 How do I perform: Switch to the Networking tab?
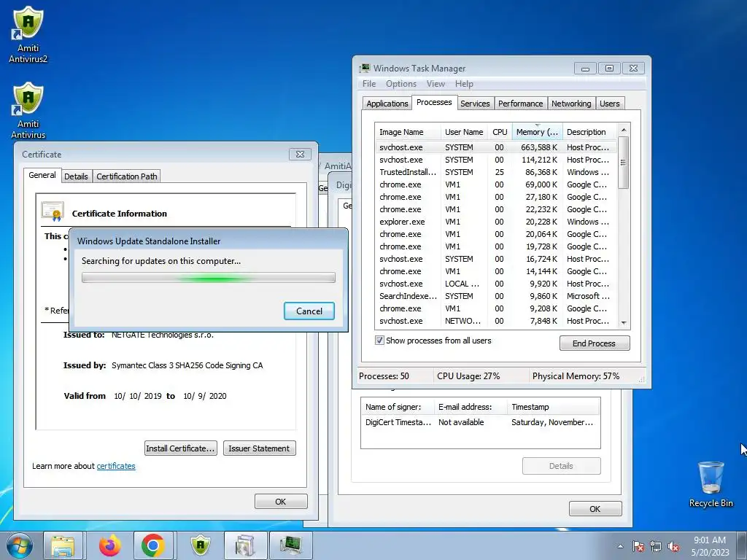tap(571, 104)
